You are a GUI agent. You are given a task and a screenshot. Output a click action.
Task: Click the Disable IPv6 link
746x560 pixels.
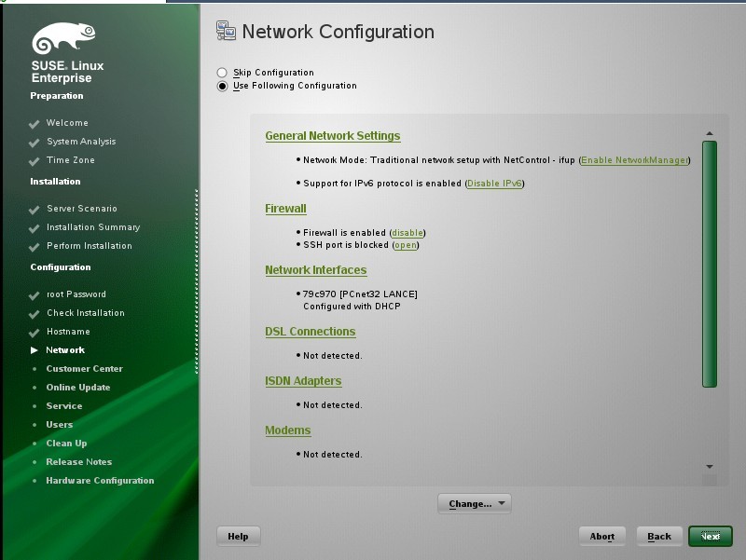(x=494, y=184)
